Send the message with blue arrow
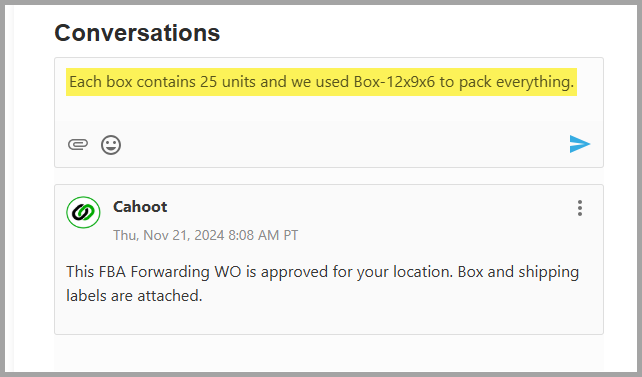Screen dimensions: 642x377 coord(579,144)
